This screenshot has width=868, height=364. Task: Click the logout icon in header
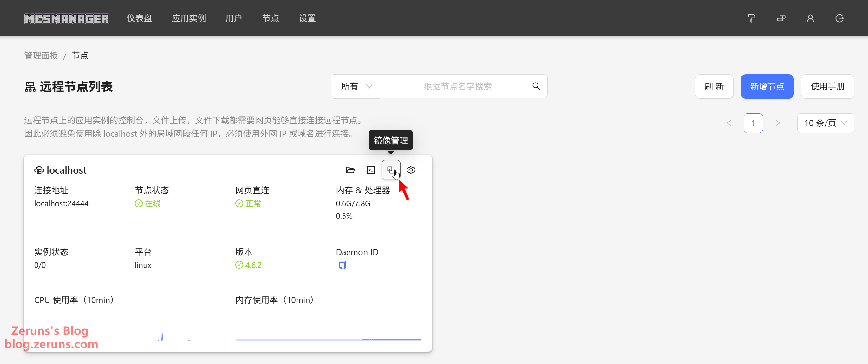[x=839, y=18]
